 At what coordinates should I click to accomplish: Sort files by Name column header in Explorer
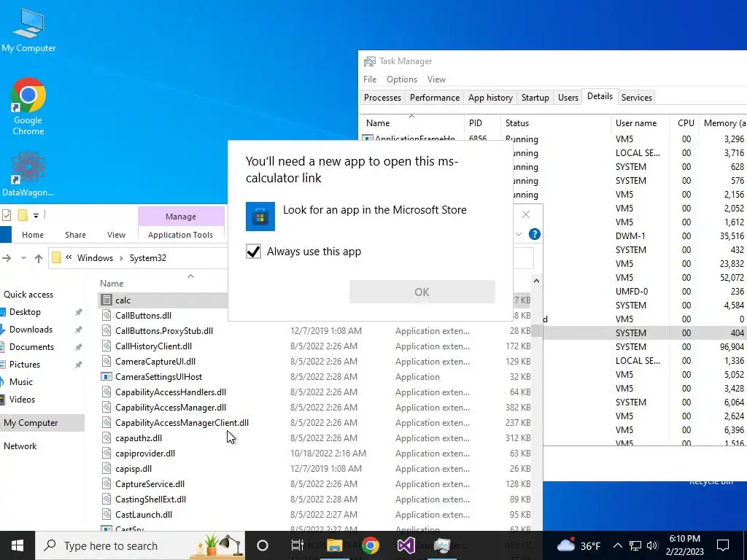(112, 284)
